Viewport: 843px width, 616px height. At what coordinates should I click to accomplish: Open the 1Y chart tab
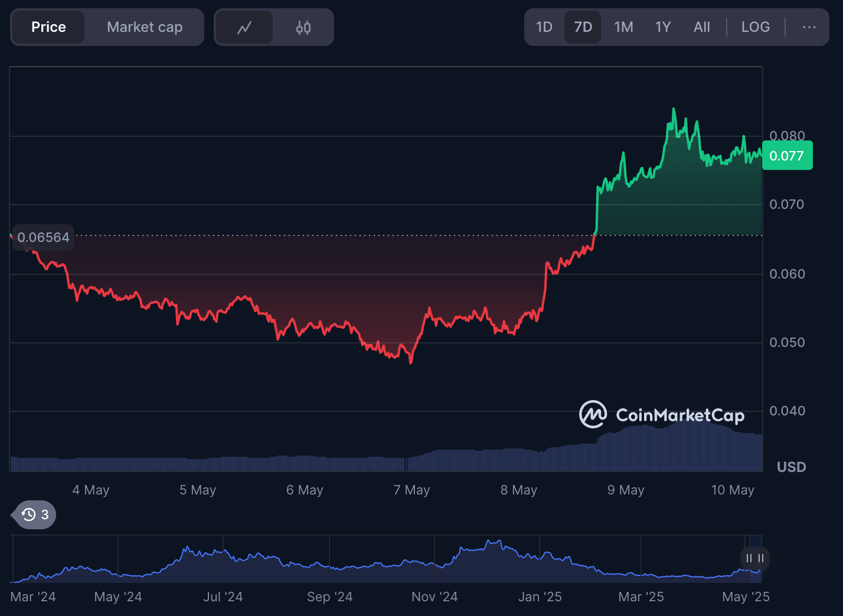coord(662,27)
